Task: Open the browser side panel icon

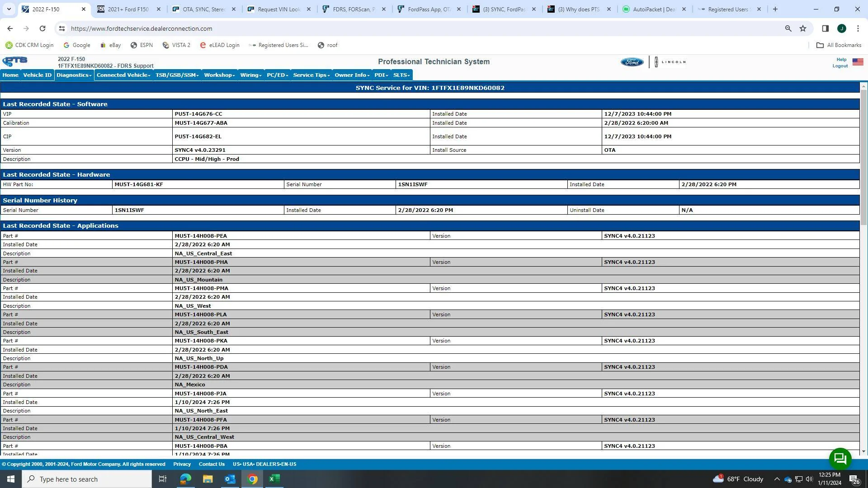Action: click(x=825, y=28)
